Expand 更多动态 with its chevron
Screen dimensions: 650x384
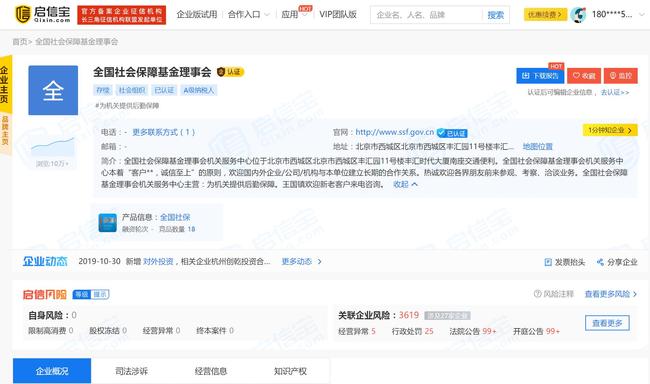click(301, 262)
